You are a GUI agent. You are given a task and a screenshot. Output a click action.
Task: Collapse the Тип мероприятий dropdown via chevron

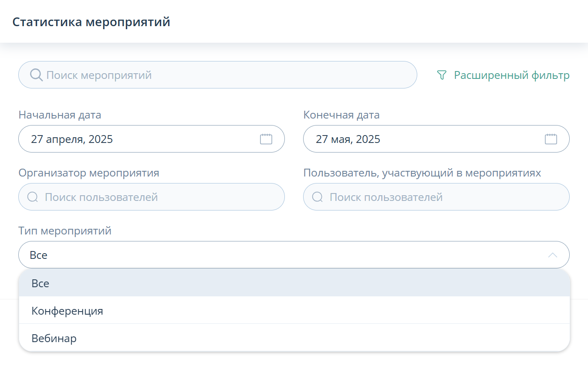click(552, 255)
